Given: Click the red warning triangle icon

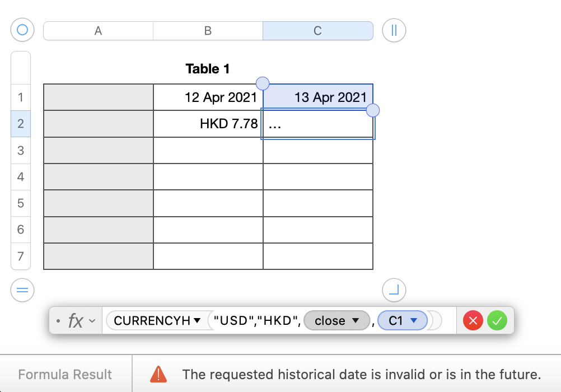Looking at the screenshot, I should (x=158, y=374).
